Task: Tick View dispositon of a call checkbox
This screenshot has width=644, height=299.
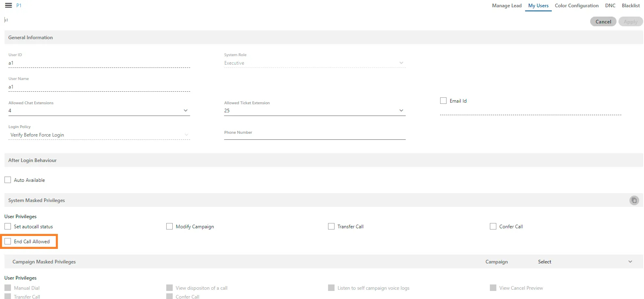Action: click(x=169, y=288)
